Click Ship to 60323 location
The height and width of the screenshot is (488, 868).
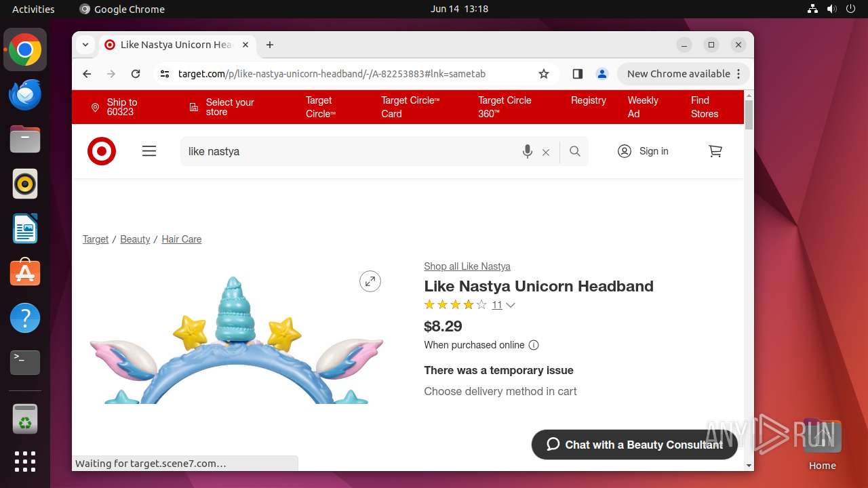[114, 107]
